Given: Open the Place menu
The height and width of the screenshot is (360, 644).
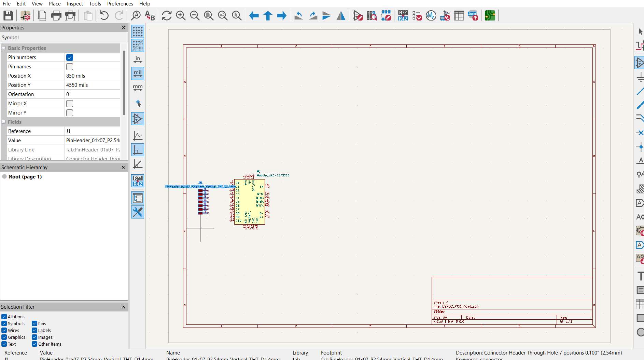Looking at the screenshot, I should 55,3.
